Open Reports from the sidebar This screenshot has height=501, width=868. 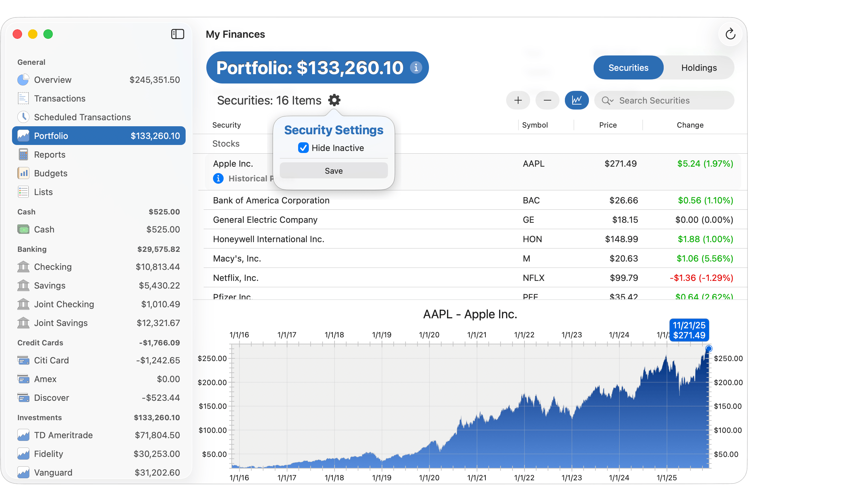click(x=49, y=155)
